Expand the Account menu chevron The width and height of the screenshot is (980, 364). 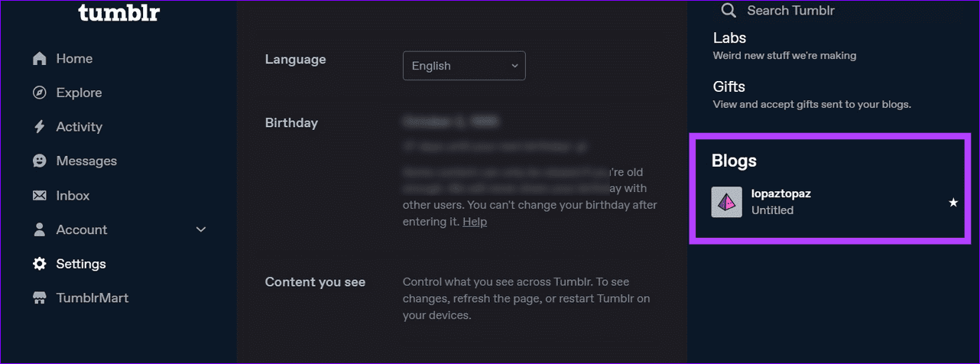201,229
